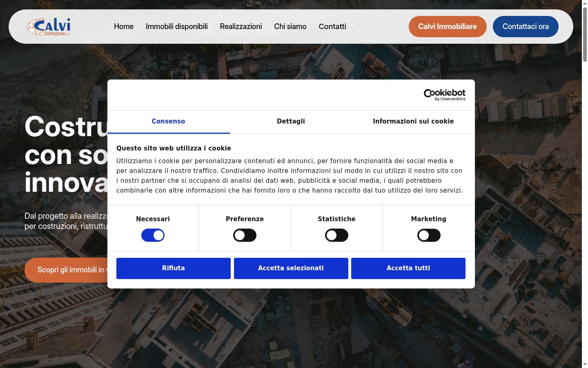Click the scrollbar up arrow
588x368 pixels.
[x=585, y=3]
